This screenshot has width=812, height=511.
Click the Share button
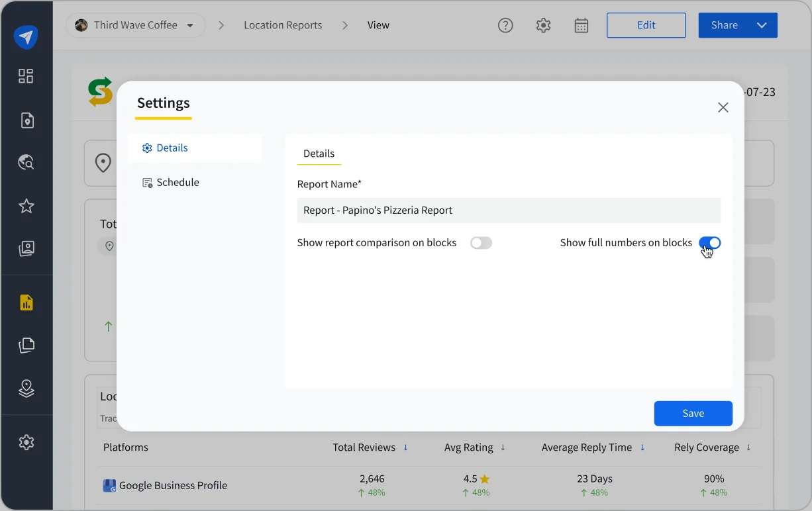point(725,25)
